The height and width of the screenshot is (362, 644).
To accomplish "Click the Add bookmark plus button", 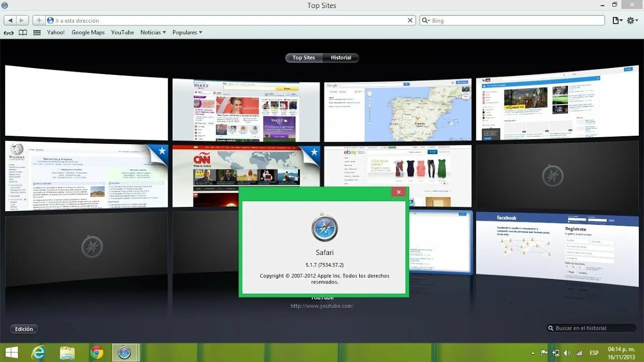I will click(39, 21).
